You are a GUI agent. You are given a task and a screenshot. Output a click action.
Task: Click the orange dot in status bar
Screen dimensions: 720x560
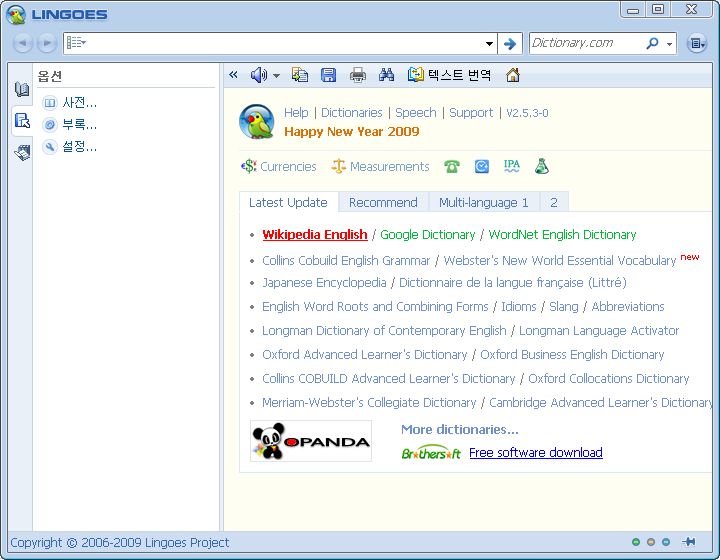[651, 542]
